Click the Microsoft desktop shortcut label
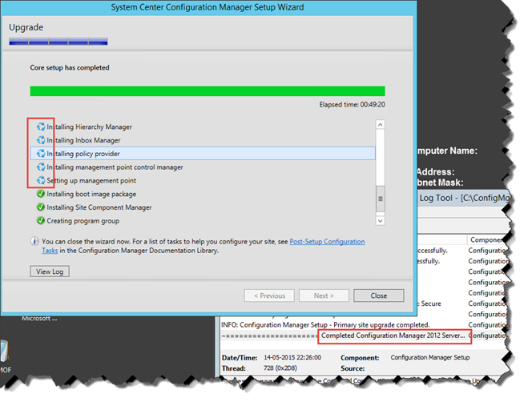This screenshot has height=406, width=532. pos(39,319)
